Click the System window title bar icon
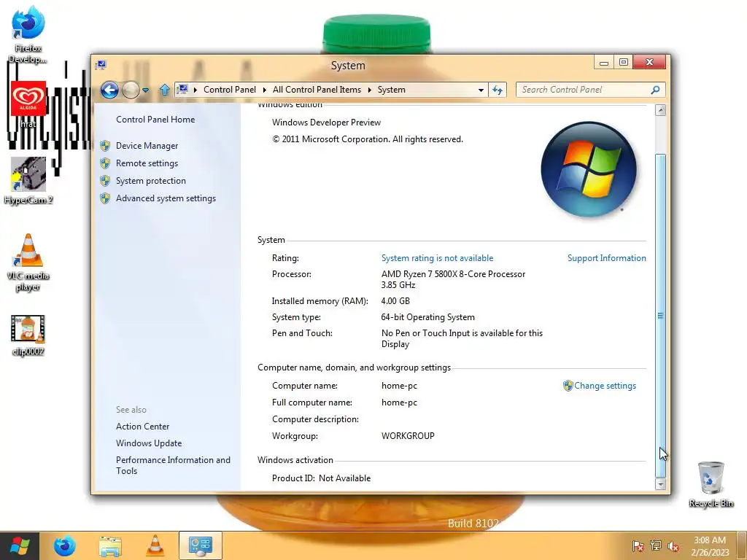The image size is (747, 560). [101, 65]
